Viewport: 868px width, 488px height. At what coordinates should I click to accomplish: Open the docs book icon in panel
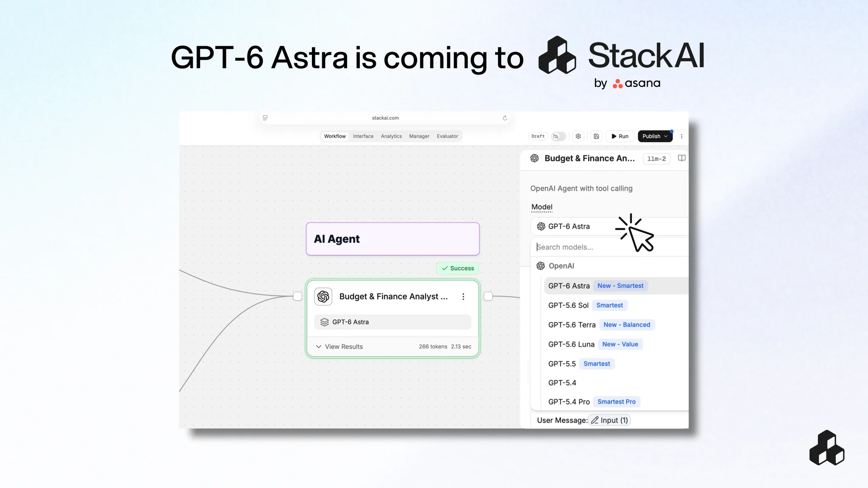[682, 158]
